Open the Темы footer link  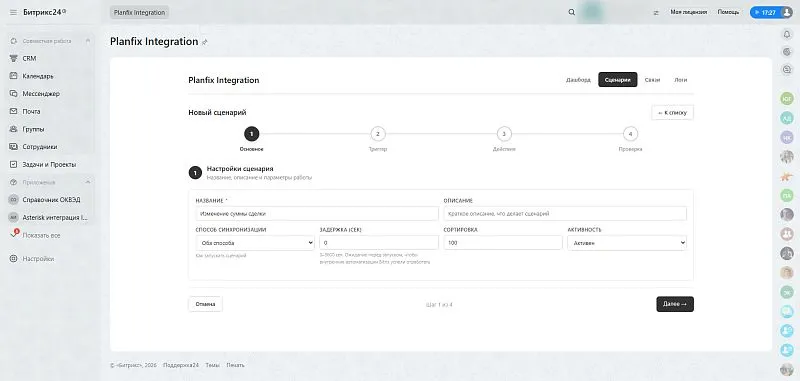[212, 365]
